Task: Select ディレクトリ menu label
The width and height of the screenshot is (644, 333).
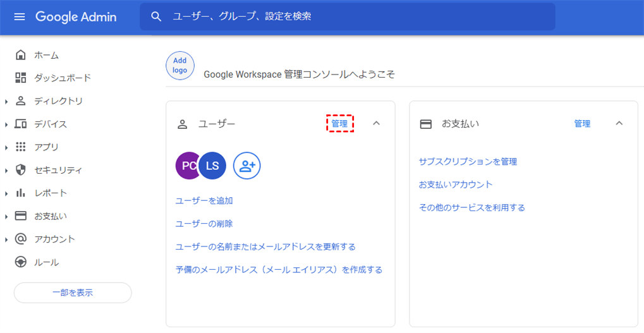Action: pyautogui.click(x=58, y=101)
